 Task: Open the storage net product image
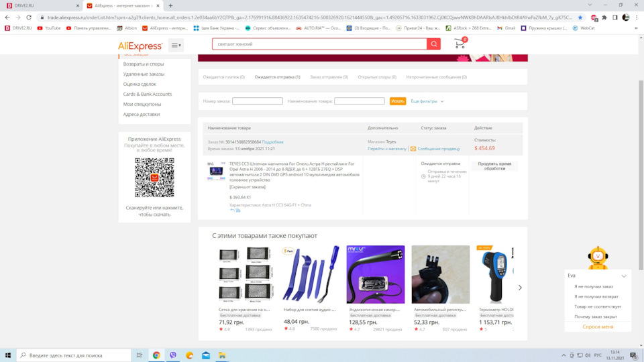click(x=246, y=274)
